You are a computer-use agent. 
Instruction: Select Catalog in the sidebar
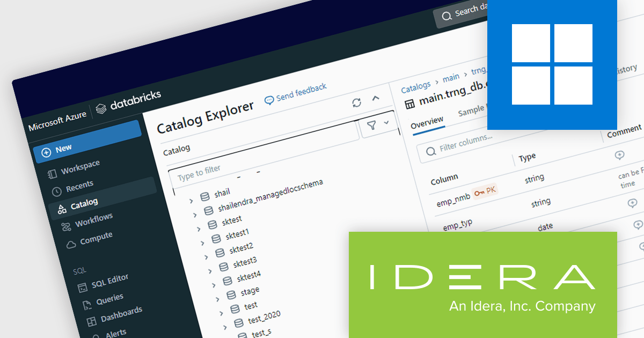tap(102, 197)
